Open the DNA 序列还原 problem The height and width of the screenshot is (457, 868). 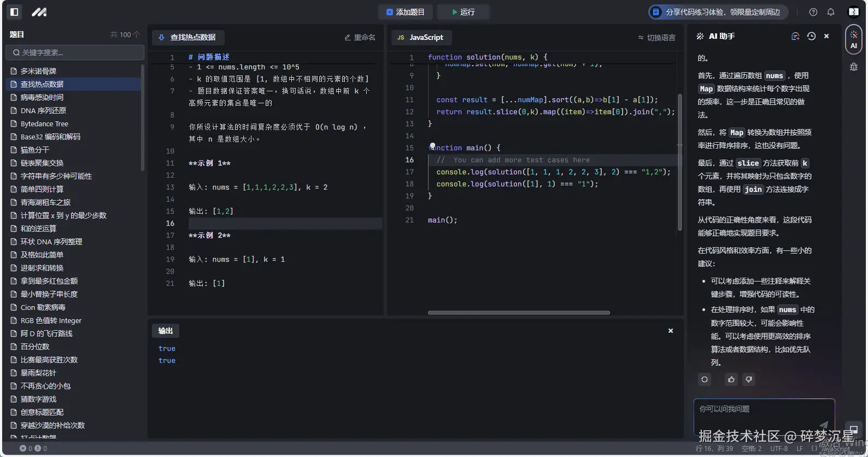click(73, 110)
